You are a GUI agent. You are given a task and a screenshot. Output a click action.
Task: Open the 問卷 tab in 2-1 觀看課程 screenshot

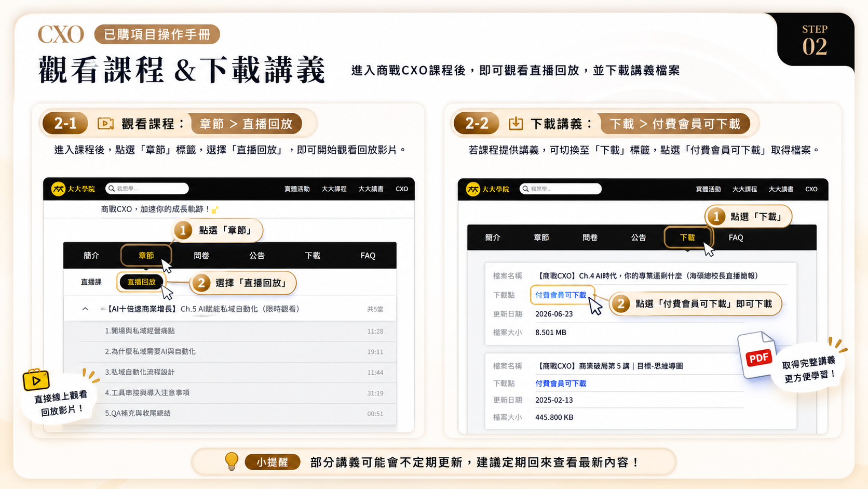201,256
